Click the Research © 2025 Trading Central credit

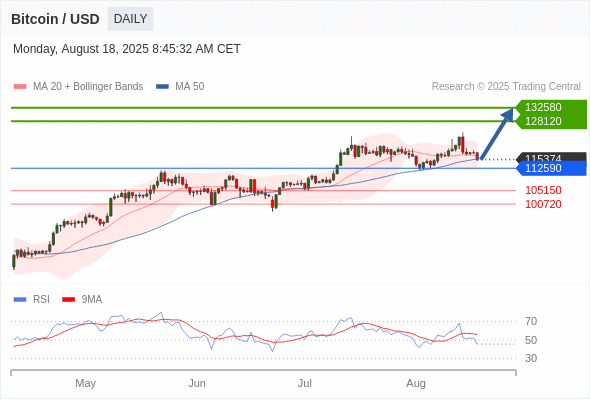pos(506,87)
